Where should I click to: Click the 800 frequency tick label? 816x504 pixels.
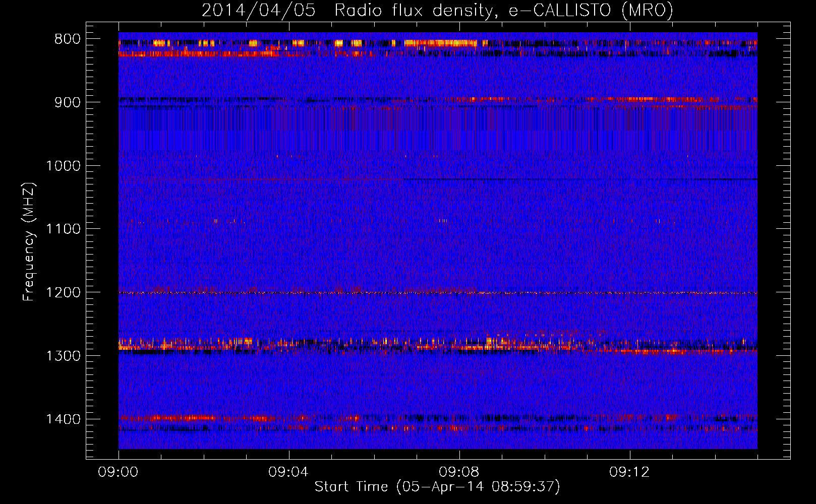pyautogui.click(x=67, y=39)
